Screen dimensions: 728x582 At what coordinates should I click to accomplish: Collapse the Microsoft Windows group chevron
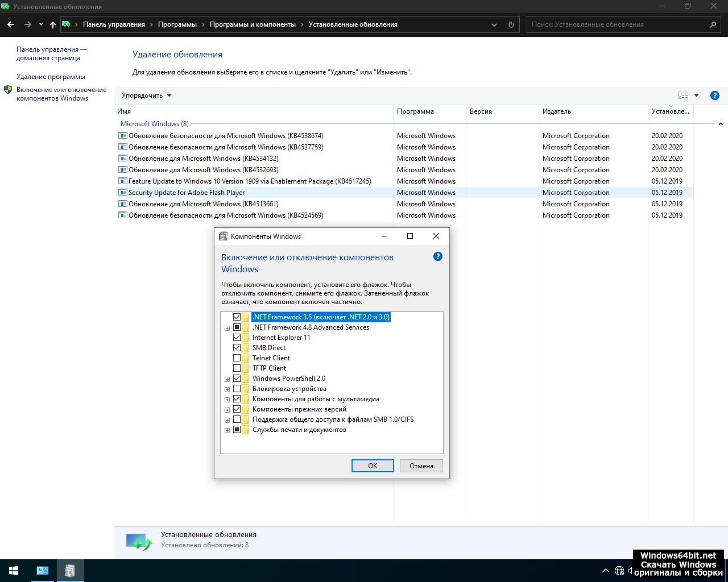[721, 124]
